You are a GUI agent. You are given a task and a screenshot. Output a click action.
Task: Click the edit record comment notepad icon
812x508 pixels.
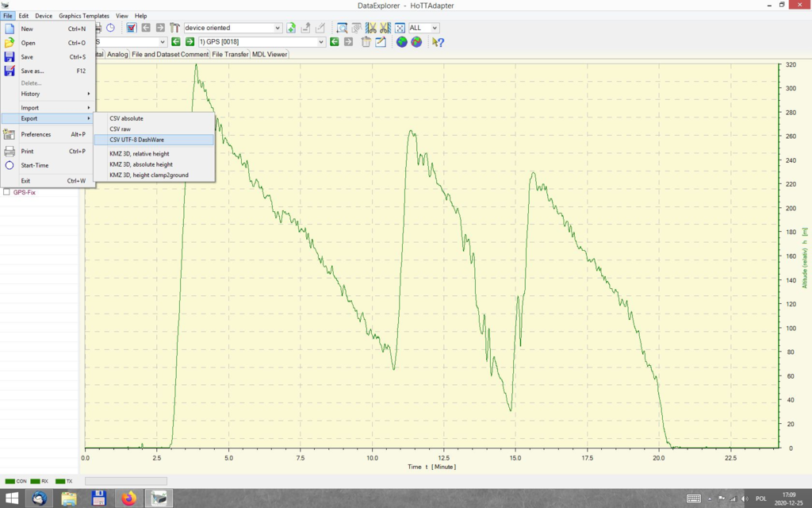click(x=381, y=42)
